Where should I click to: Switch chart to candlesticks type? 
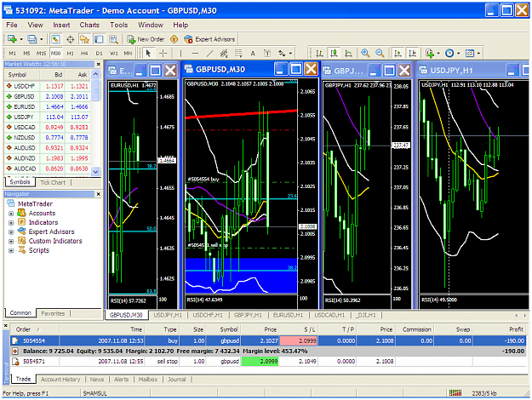(334, 53)
